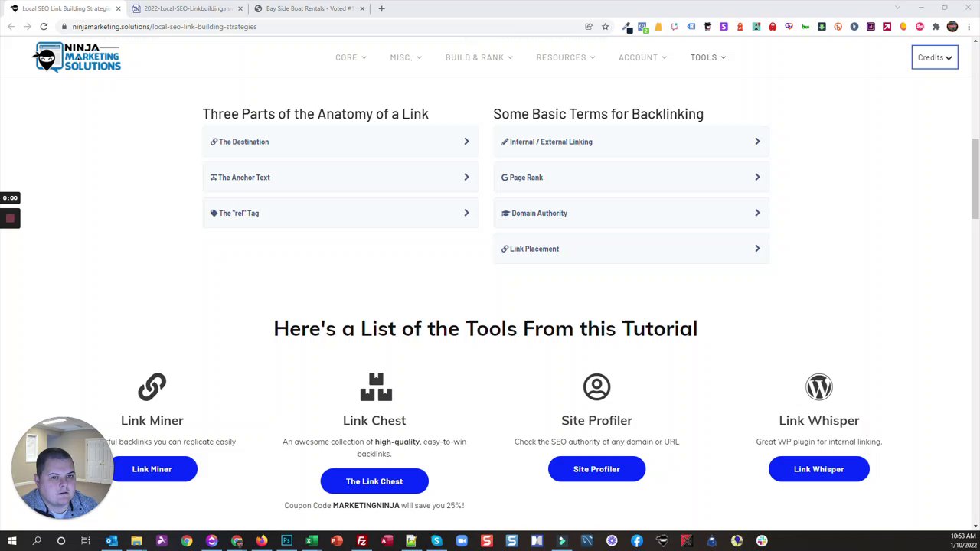Click the webcam video thumbnail
The image size is (980, 551).
[x=63, y=468]
